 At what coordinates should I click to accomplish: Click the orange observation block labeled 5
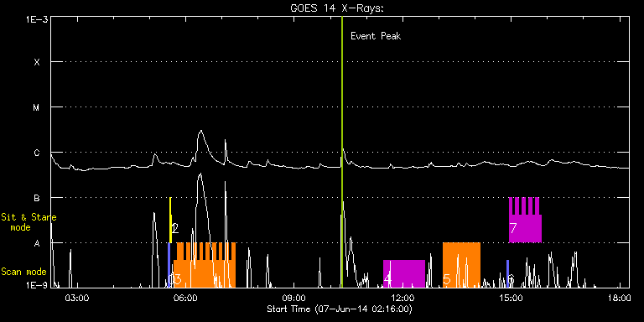coord(461,265)
